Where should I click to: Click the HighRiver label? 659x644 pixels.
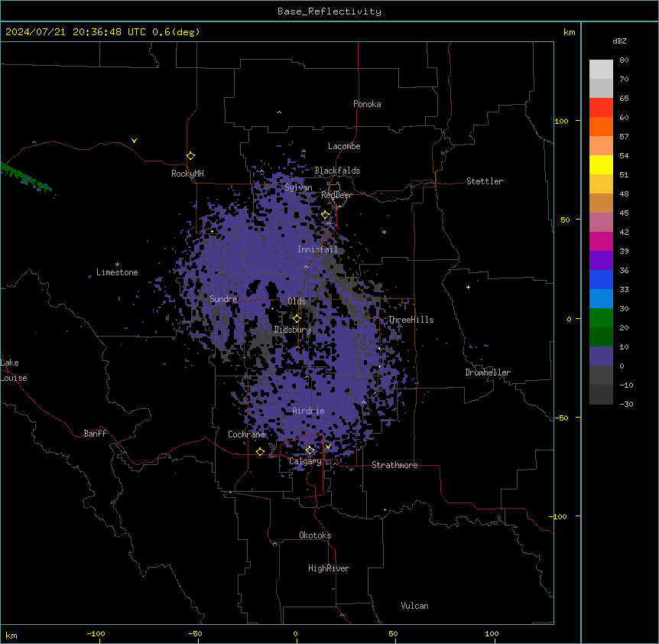pos(329,568)
